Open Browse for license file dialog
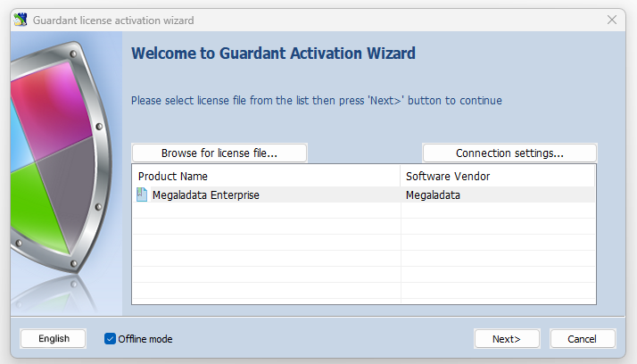637x364 pixels. [219, 153]
